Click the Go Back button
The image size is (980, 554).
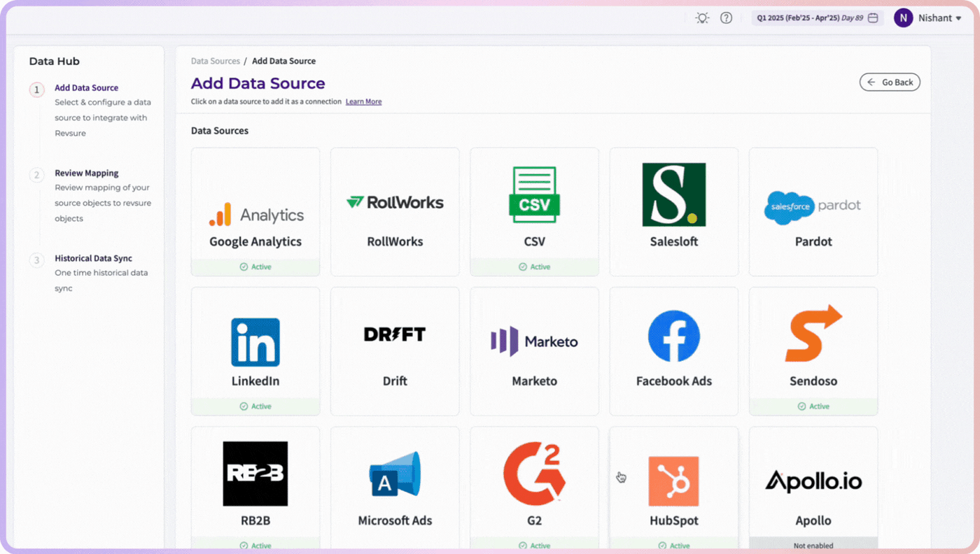[x=890, y=83]
